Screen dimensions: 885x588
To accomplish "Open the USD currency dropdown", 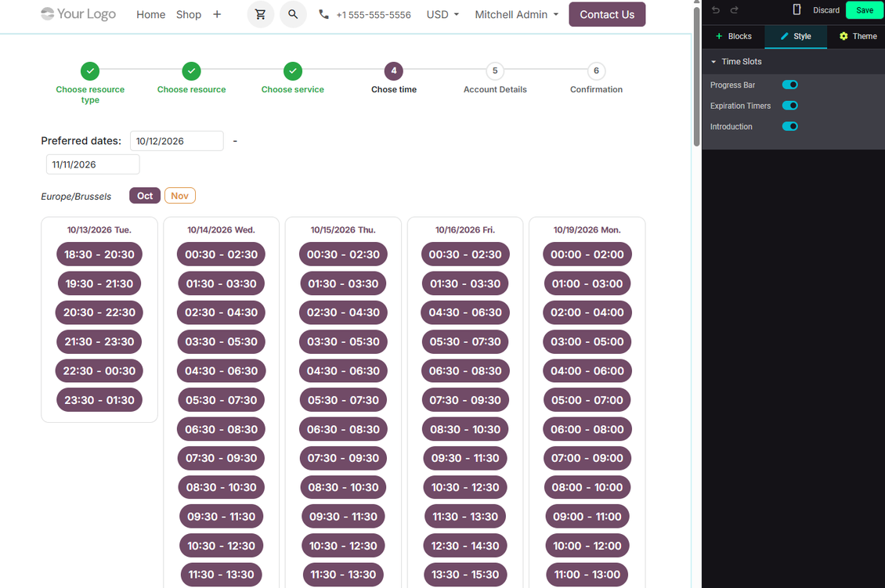I will pos(443,15).
